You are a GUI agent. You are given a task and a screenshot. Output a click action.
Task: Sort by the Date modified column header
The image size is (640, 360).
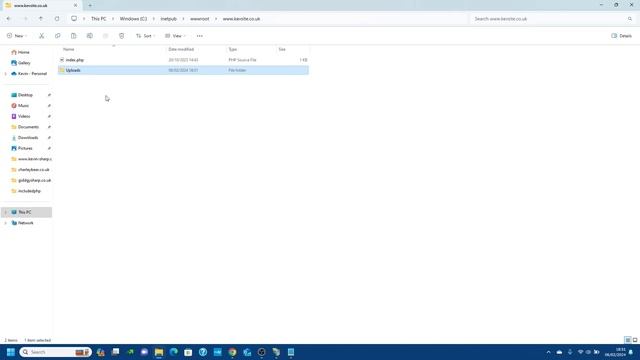click(x=196, y=49)
